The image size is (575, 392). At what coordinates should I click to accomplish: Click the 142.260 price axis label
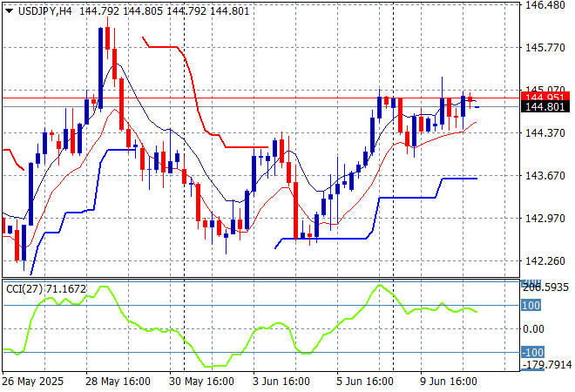545,260
